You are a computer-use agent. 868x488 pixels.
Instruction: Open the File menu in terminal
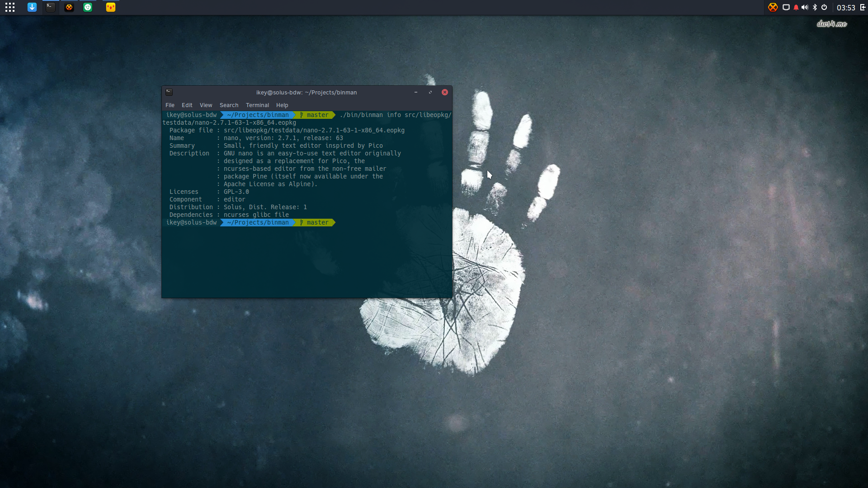[x=170, y=105]
